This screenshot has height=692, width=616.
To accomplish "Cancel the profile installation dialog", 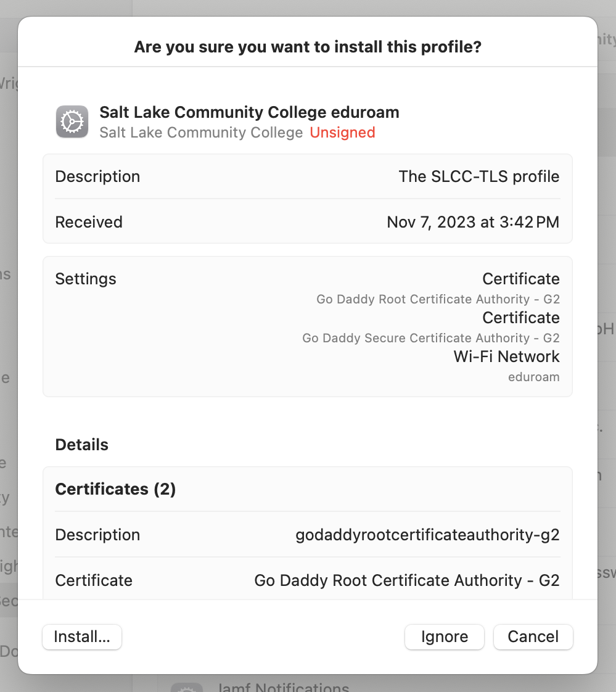I will (533, 637).
